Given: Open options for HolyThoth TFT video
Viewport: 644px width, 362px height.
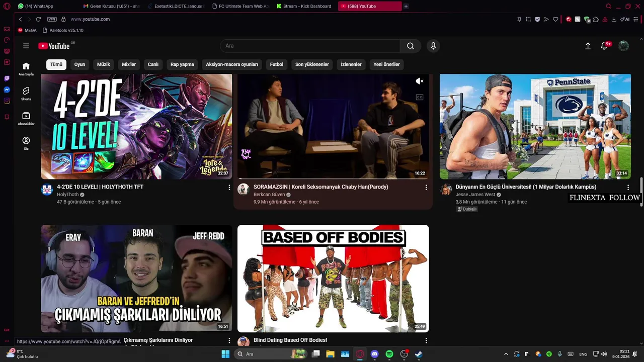Looking at the screenshot, I should pyautogui.click(x=229, y=187).
